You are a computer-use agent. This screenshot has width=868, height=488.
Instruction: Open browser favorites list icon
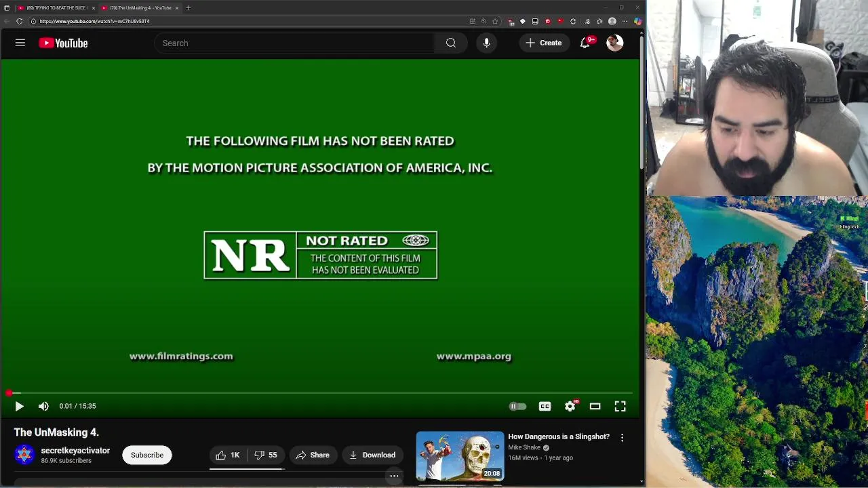(x=599, y=21)
